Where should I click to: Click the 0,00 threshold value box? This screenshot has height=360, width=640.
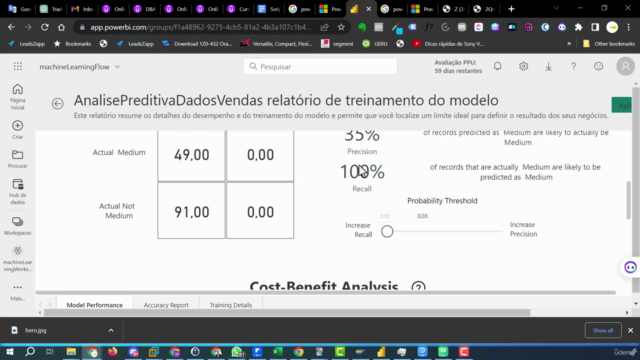pos(394,216)
